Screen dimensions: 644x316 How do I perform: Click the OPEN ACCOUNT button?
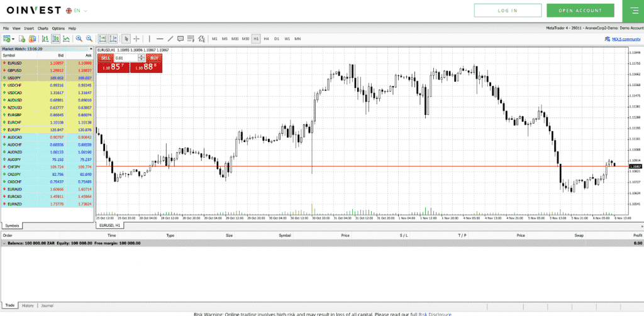(x=580, y=11)
